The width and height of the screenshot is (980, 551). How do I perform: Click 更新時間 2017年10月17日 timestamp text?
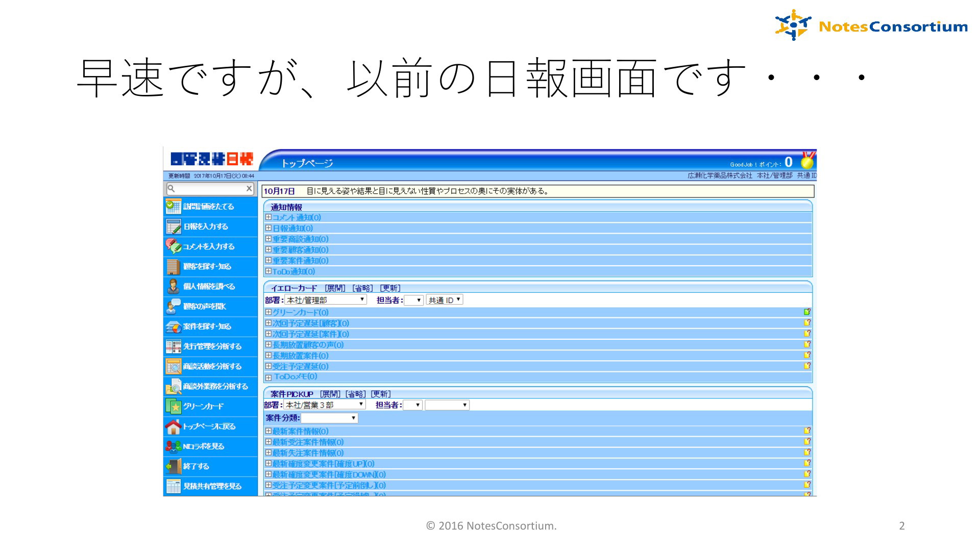click(211, 176)
